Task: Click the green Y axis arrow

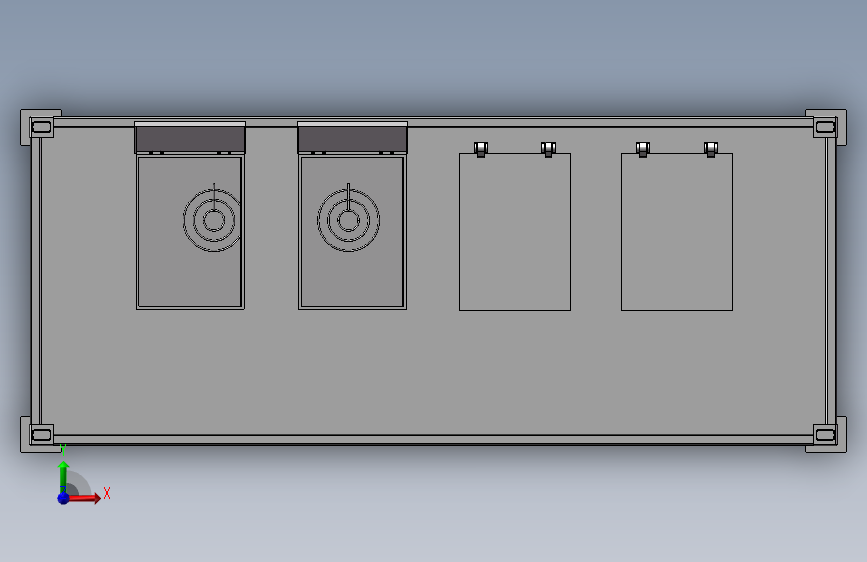Action: (63, 477)
